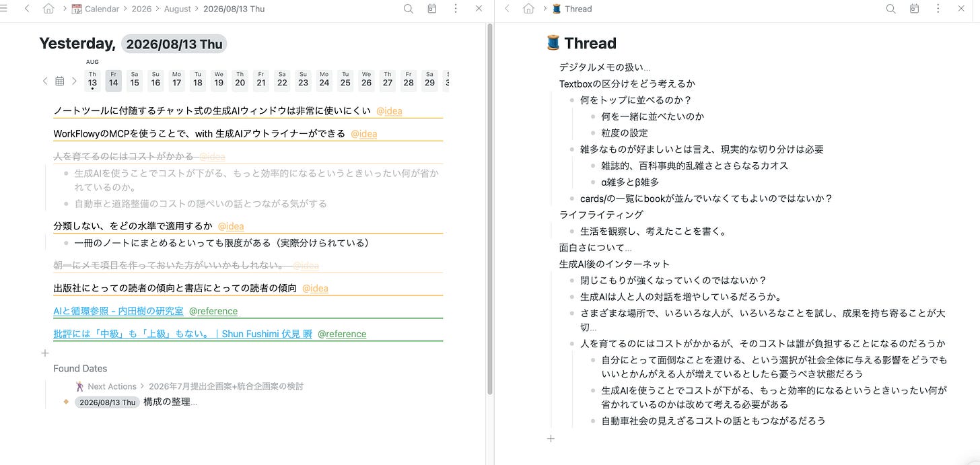Image resolution: width=980 pixels, height=465 pixels.
Task: Show next days in date strip
Action: click(x=74, y=81)
